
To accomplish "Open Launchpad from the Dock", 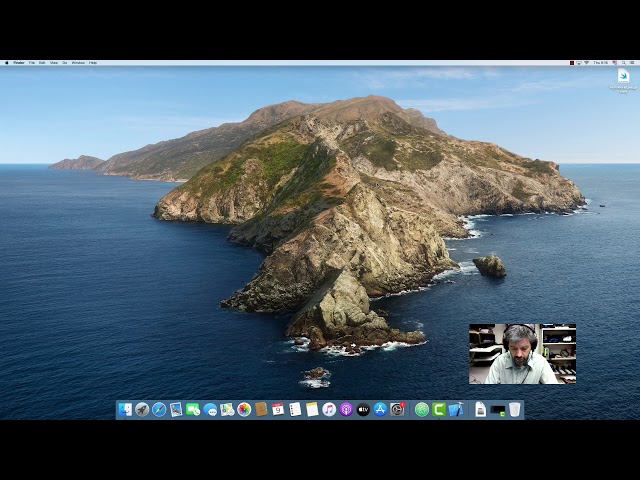I will pos(142,409).
